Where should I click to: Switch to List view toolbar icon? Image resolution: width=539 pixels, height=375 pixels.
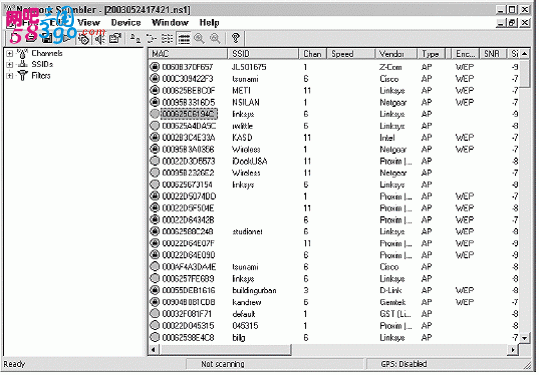point(167,38)
